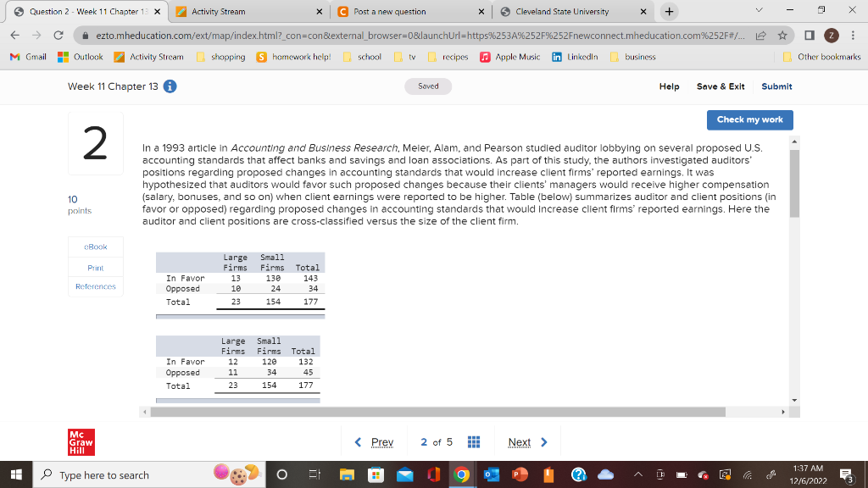Open the Help link
868x488 pixels.
click(669, 86)
